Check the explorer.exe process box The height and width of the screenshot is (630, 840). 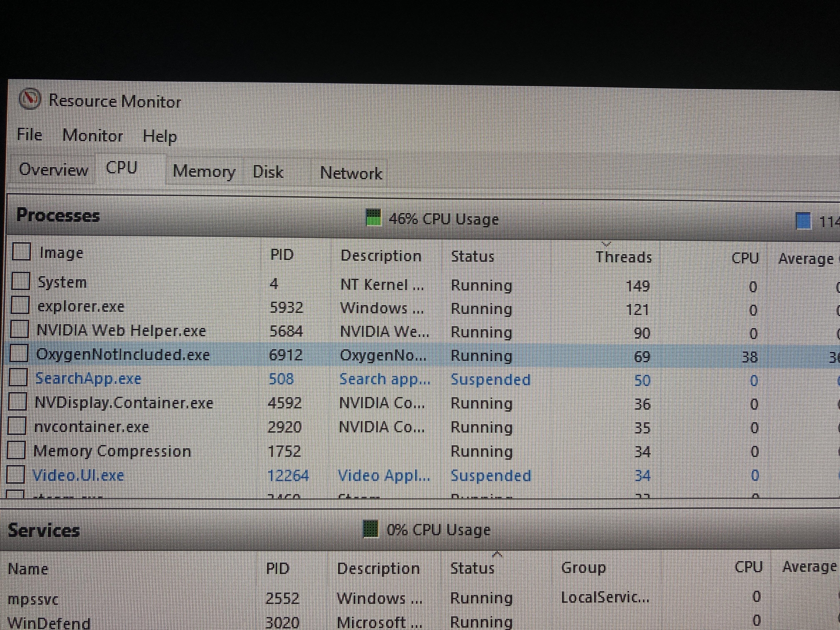[x=20, y=305]
